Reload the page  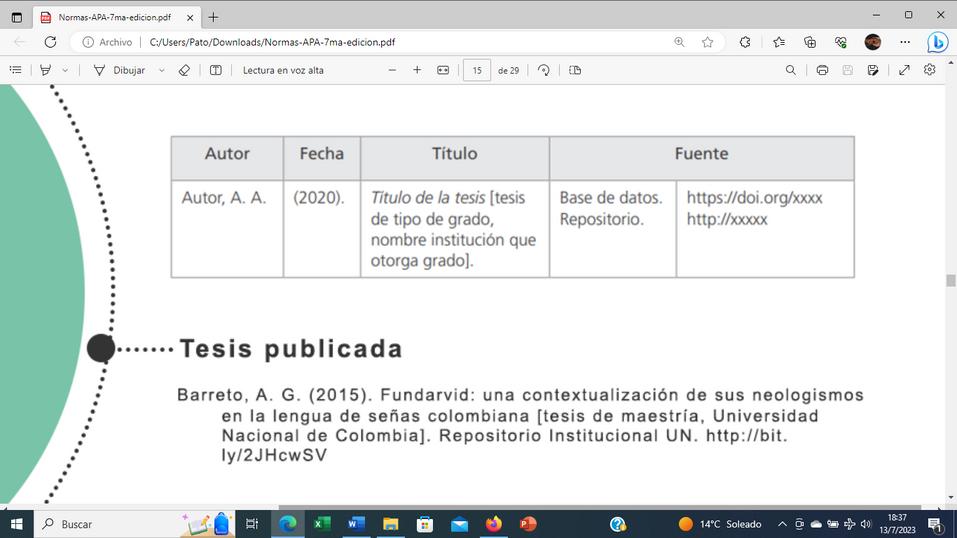pos(51,42)
